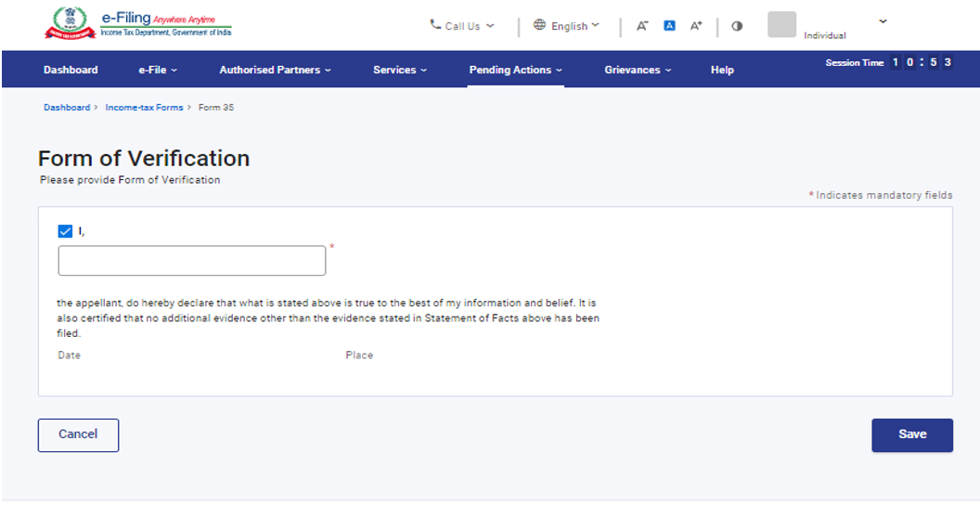Open the Pending Actions menu
Screen dimensions: 980x505
(515, 70)
